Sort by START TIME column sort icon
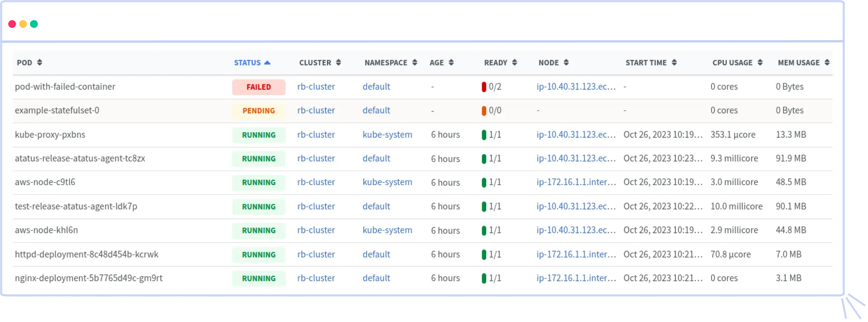This screenshot has width=868, height=322. 674,62
